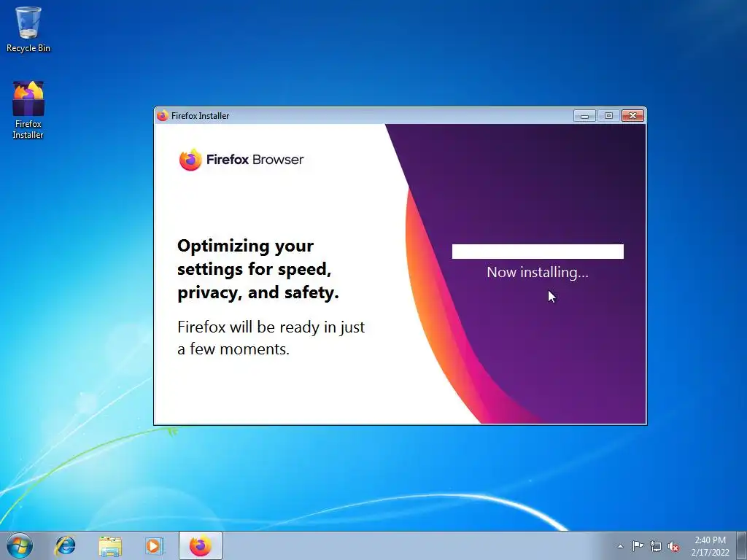This screenshot has width=747, height=560.
Task: Click the Firefox logo in installer title bar
Action: [x=163, y=116]
